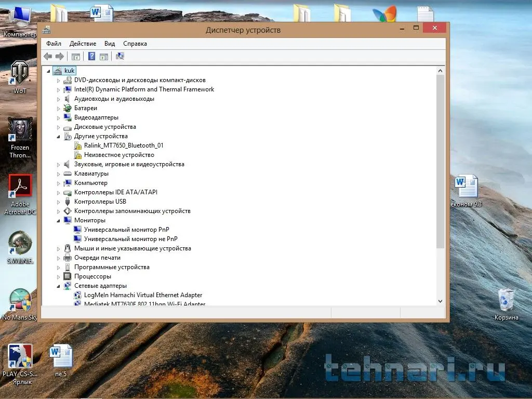Click the Контроллеры USB icon
This screenshot has width=532, height=399.
68,202
